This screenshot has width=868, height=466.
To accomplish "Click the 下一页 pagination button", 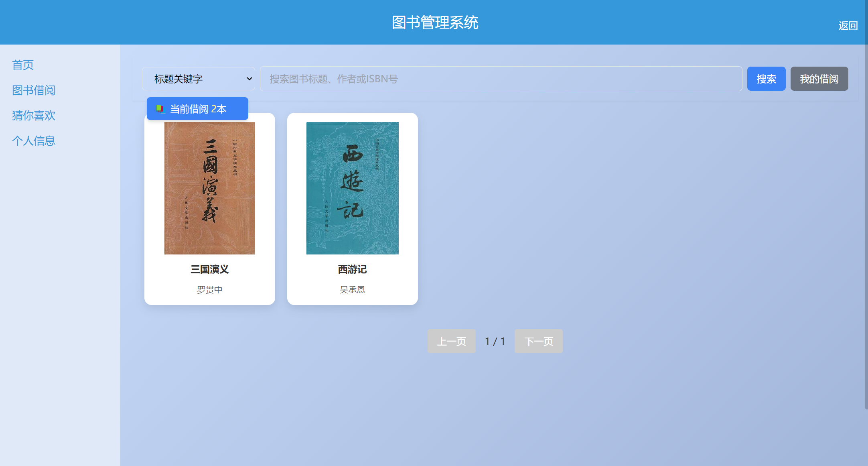I will pos(538,341).
